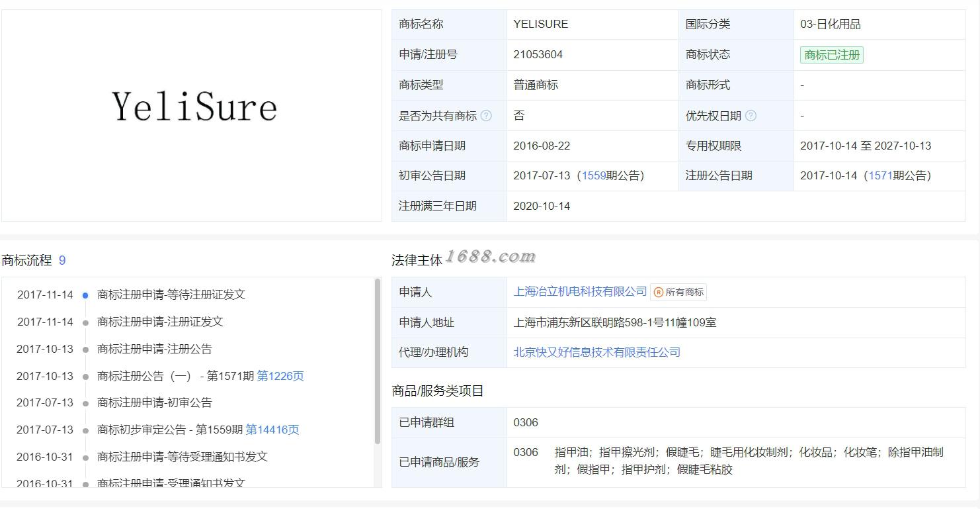980x509 pixels.
Task: Click the 代理/办理机构 field label
Action: [433, 352]
